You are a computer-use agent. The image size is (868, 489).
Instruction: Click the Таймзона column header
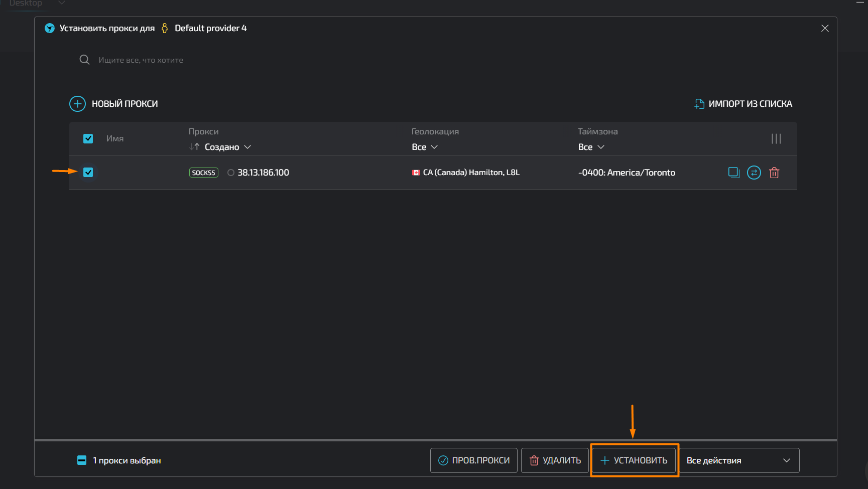point(598,131)
